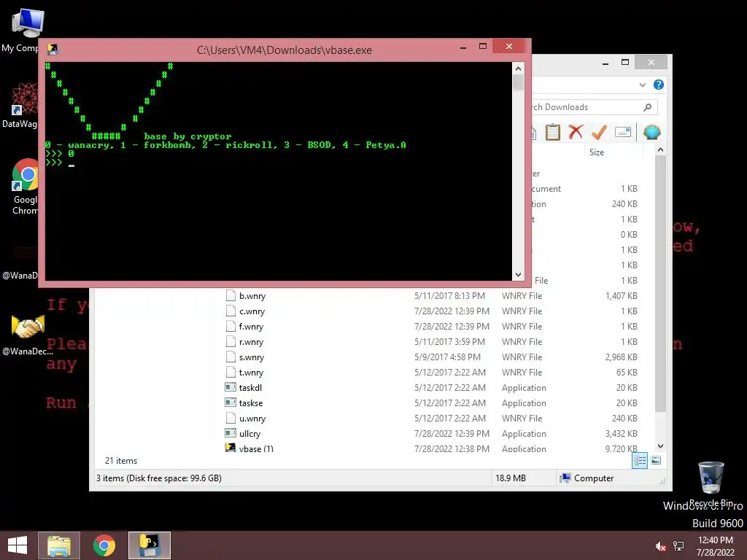Minimize the vbase.exe console window
The height and width of the screenshot is (560, 747).
(x=463, y=47)
